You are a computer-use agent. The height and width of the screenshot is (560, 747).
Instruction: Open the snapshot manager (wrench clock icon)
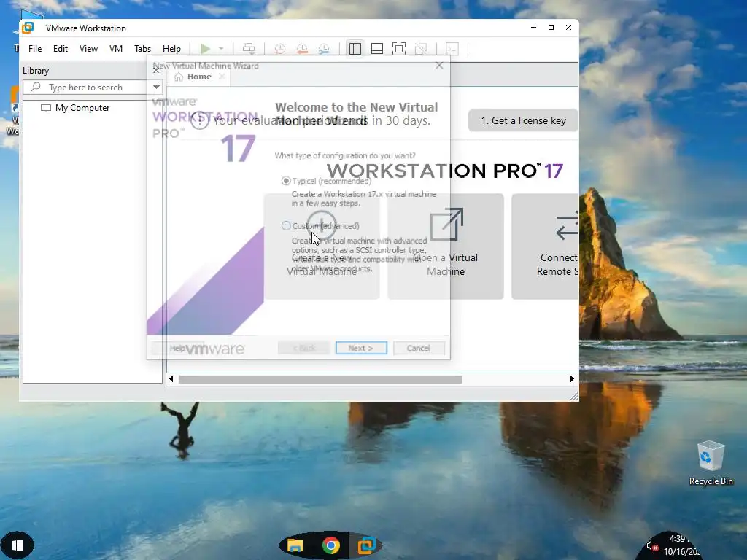[324, 49]
